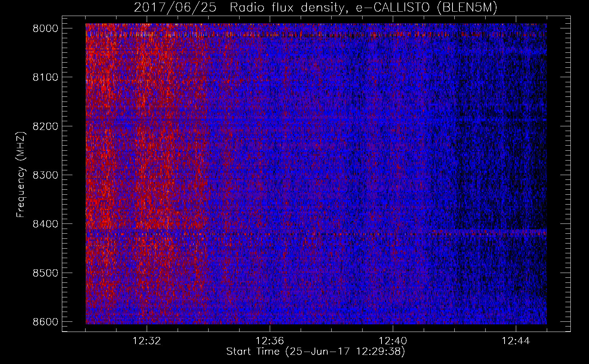589x364 pixels.
Task: Click the 8400 frequency tick label
Action: coord(46,224)
